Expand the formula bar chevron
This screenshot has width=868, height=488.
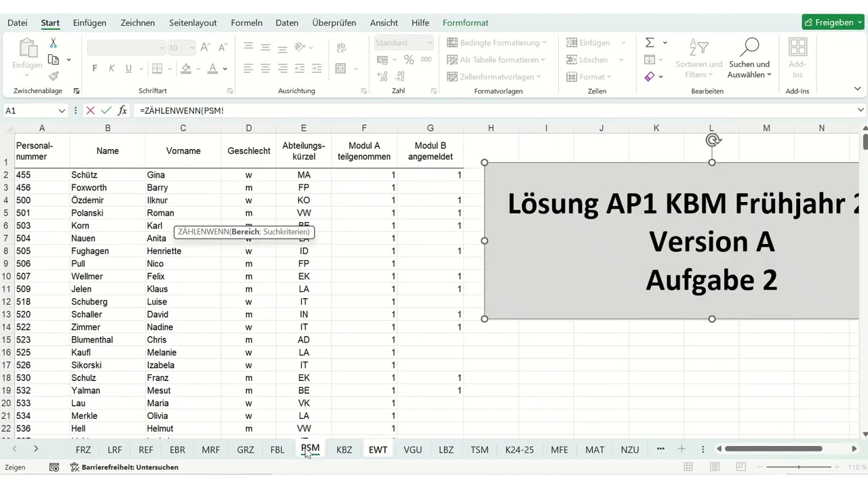coord(861,110)
